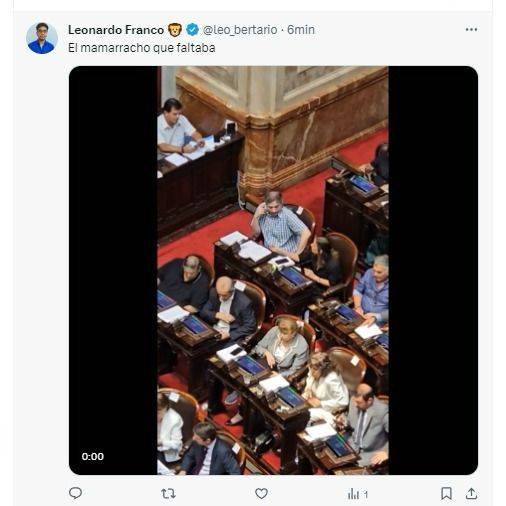The image size is (506, 506).
Task: Open the tweet via 6min timestamp
Action: point(301,30)
